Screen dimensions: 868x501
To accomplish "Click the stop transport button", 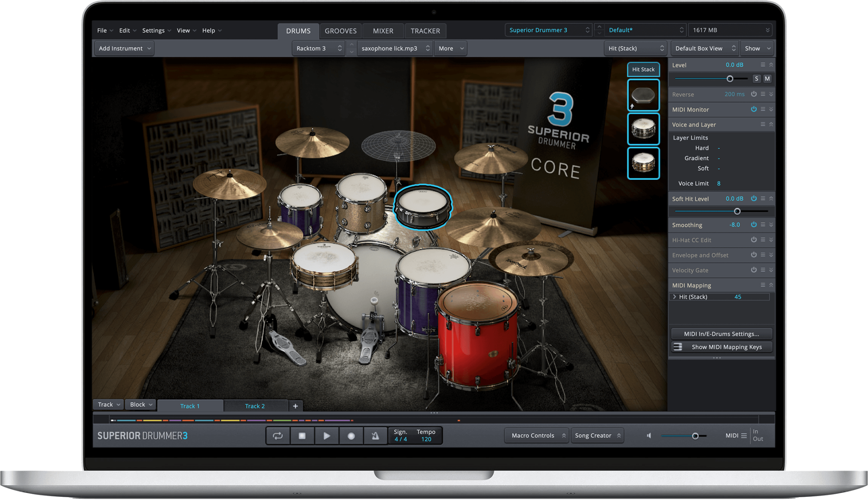I will pyautogui.click(x=302, y=436).
